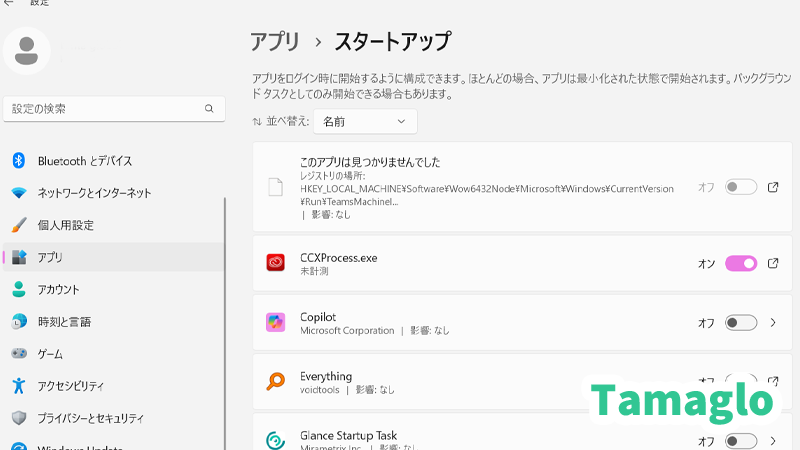This screenshot has width=800, height=450.
Task: Click the CCXProcess Creative Cloud icon
Action: (x=276, y=263)
